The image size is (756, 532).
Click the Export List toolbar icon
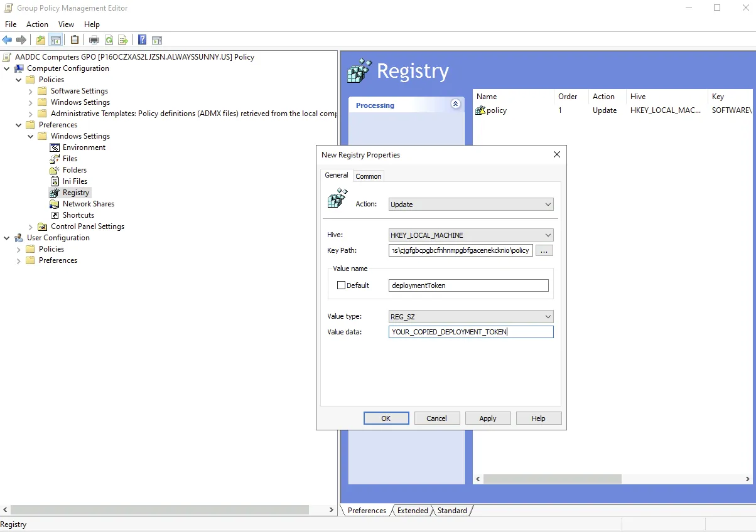[123, 40]
